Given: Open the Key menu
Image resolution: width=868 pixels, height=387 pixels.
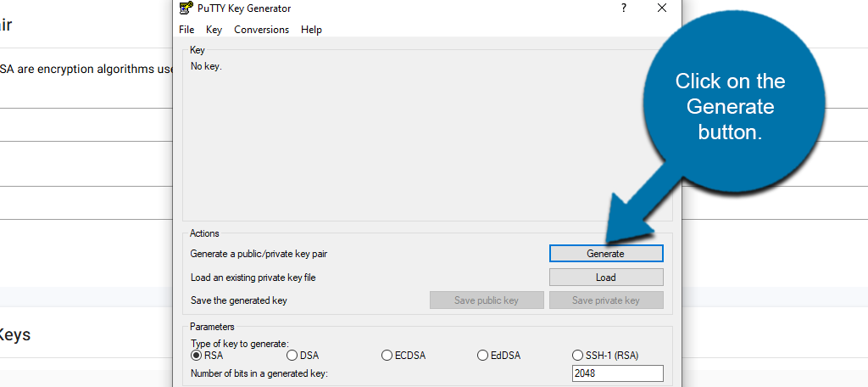Looking at the screenshot, I should pos(214,30).
